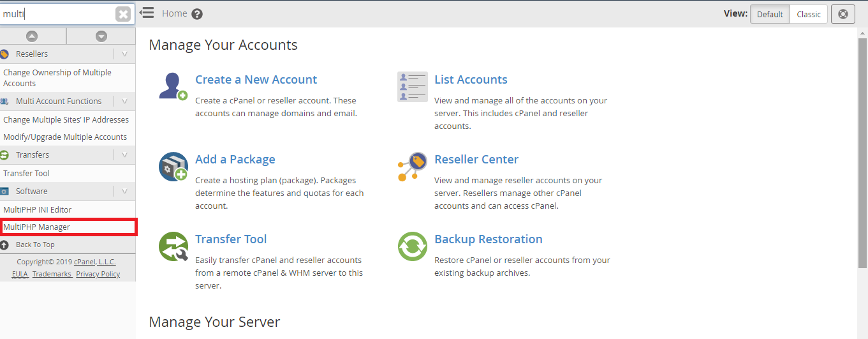
Task: Click the Backup Restoration icon
Action: pyautogui.click(x=413, y=246)
